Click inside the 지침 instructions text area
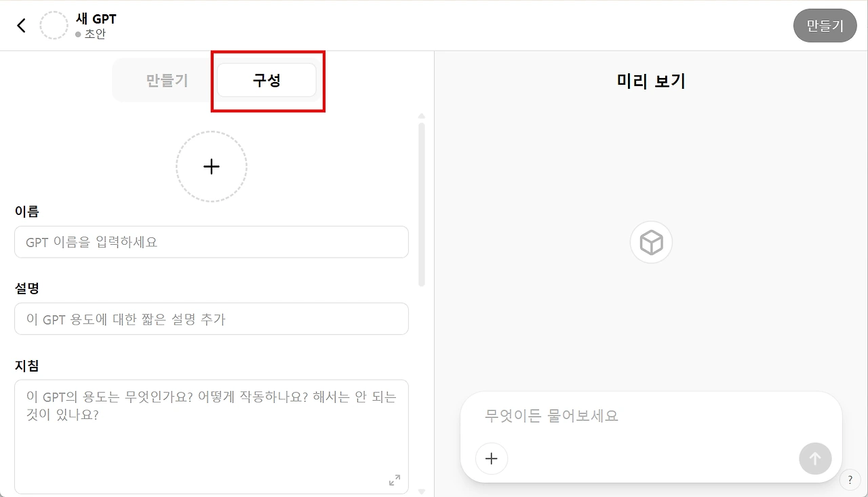This screenshot has width=868, height=497. coord(212,437)
